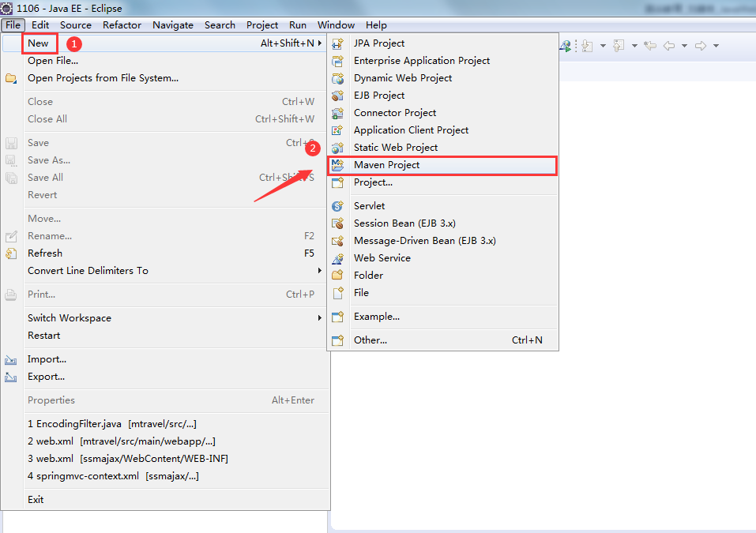Click the Message-Driven Bean envelope icon
Viewport: 756px width, 533px height.
[x=338, y=241]
